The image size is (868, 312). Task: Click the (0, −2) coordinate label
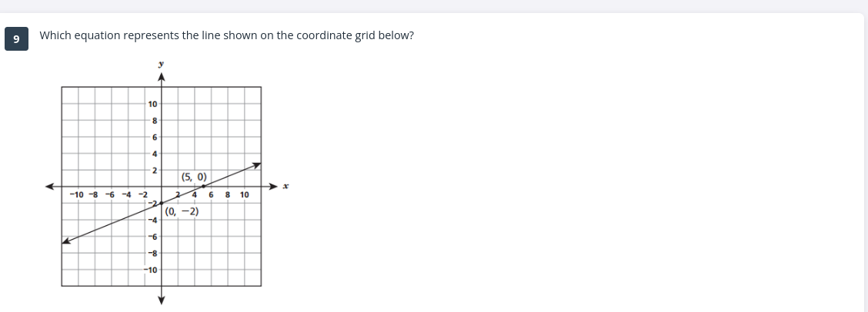182,211
